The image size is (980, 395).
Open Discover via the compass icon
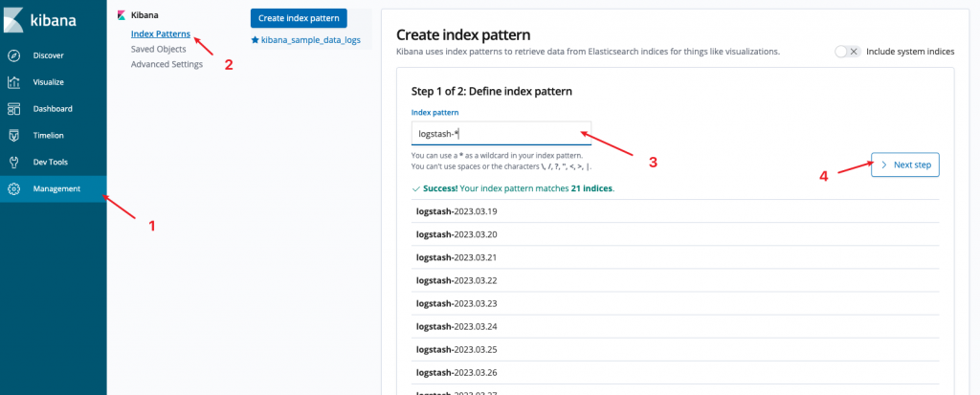point(13,55)
